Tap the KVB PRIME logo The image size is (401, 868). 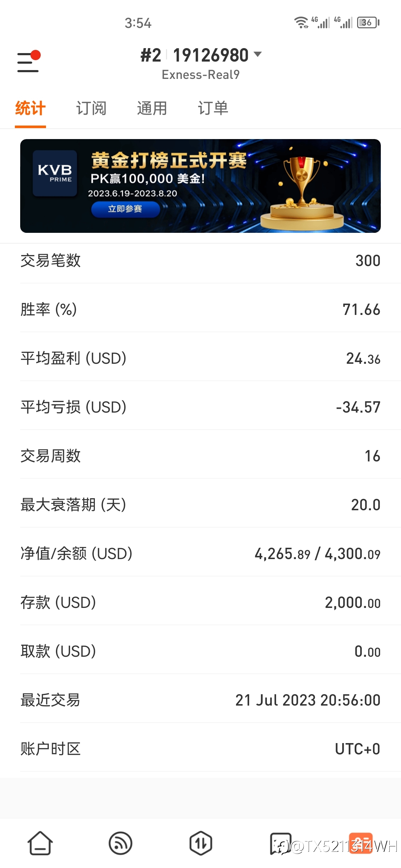click(55, 173)
